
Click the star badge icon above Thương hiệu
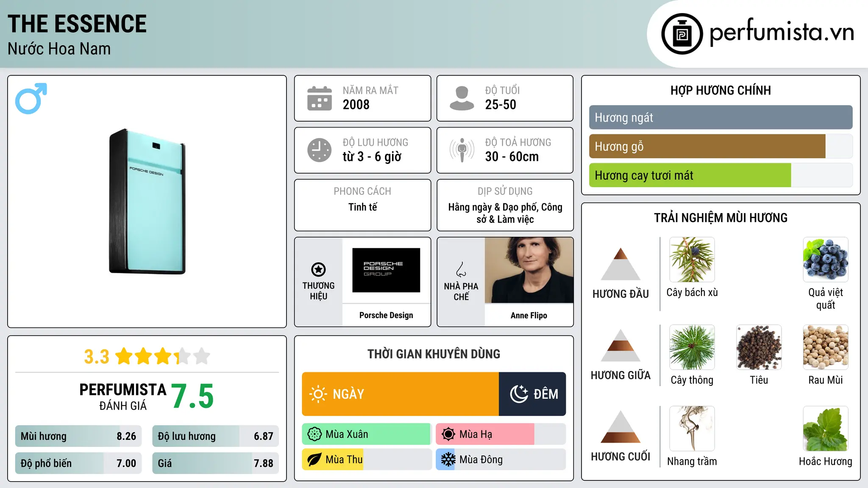pos(318,269)
